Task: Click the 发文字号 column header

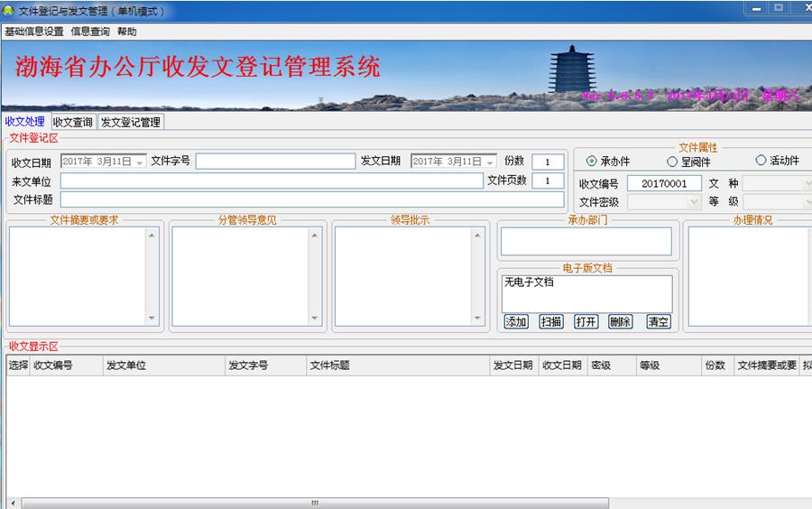Action: [x=265, y=365]
